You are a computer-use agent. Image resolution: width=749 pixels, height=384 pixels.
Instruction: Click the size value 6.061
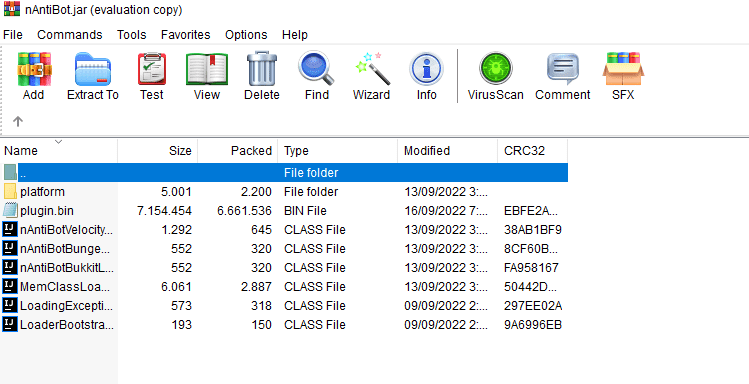coord(177,287)
